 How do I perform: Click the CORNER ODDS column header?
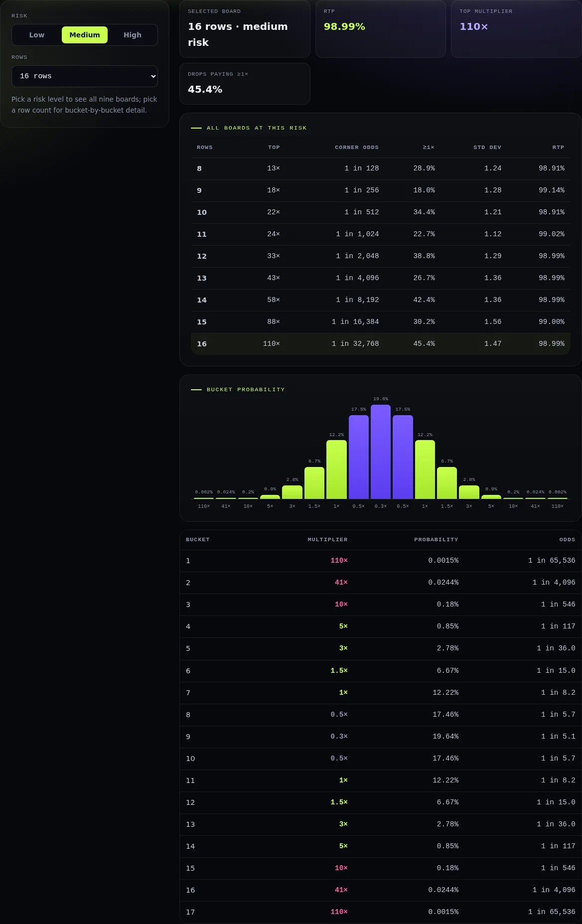click(357, 148)
